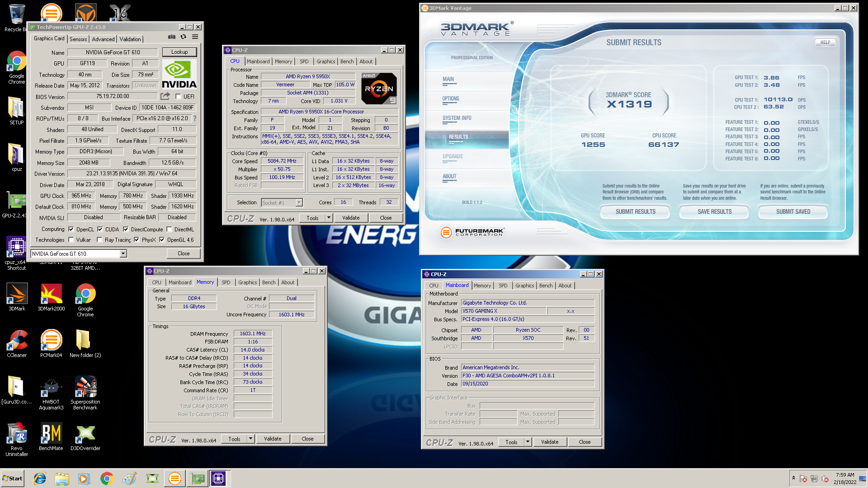This screenshot has width=868, height=488.
Task: Open Internet Explorer from the taskbar
Action: click(x=40, y=479)
